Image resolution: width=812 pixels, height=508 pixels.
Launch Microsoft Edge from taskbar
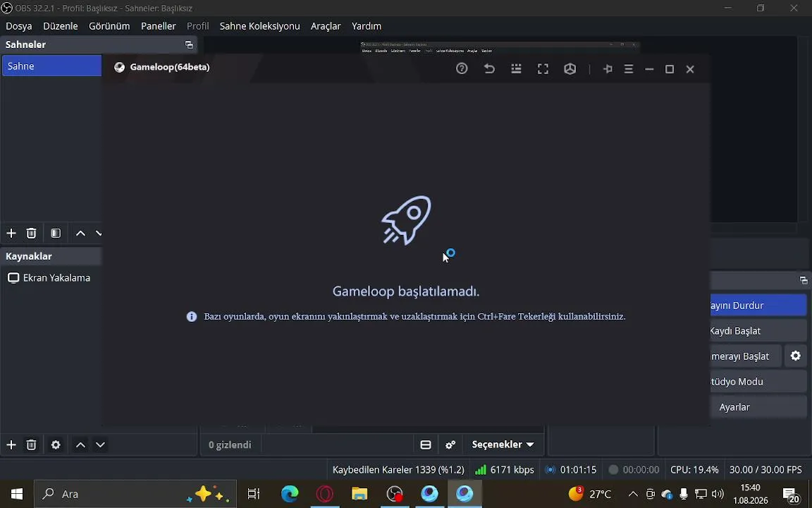click(290, 494)
